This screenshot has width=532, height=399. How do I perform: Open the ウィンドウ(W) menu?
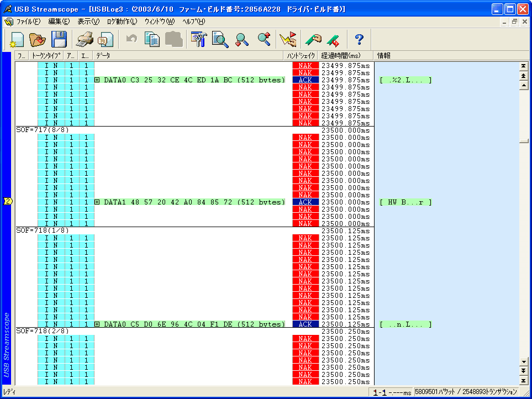coord(160,22)
